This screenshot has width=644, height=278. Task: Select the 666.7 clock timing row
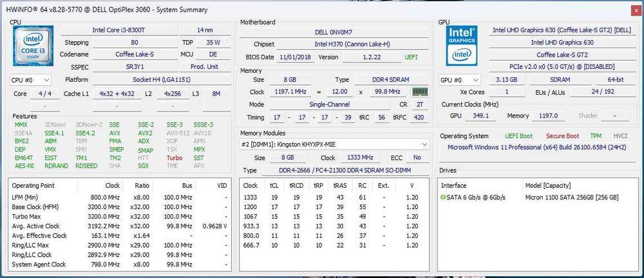pyautogui.click(x=334, y=245)
